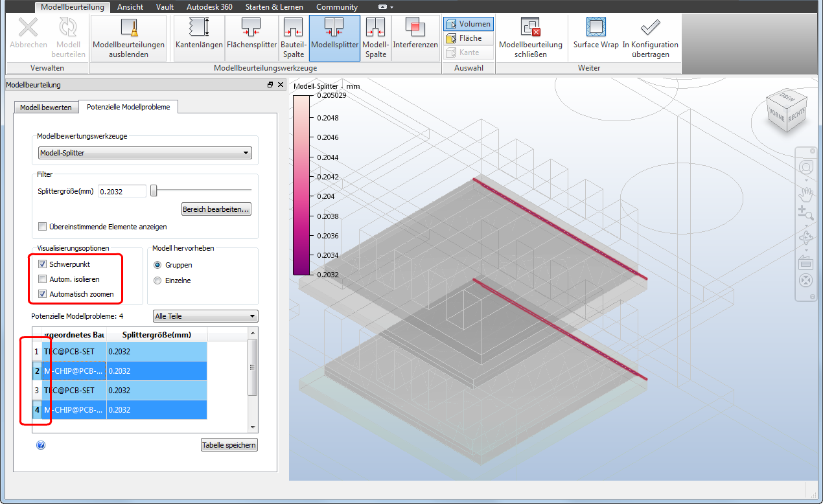Screen dimensions: 823x504
Task: Expand the zoom tool dropdown arrow
Action: 806,224
